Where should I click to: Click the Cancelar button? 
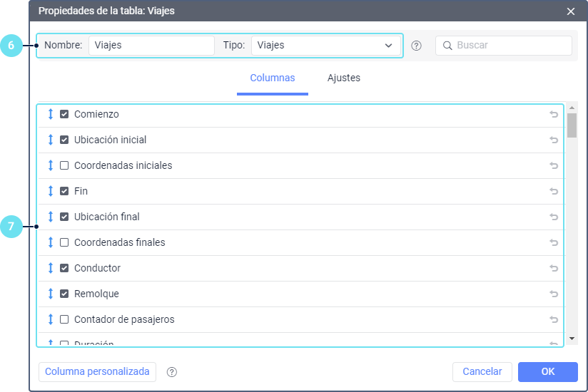click(482, 372)
